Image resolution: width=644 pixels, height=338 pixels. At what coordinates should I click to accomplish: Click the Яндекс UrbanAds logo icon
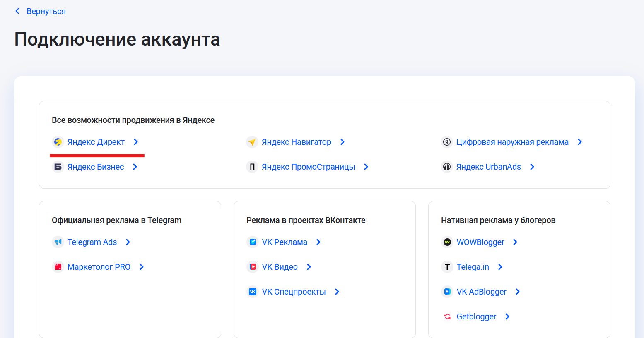pyautogui.click(x=447, y=167)
